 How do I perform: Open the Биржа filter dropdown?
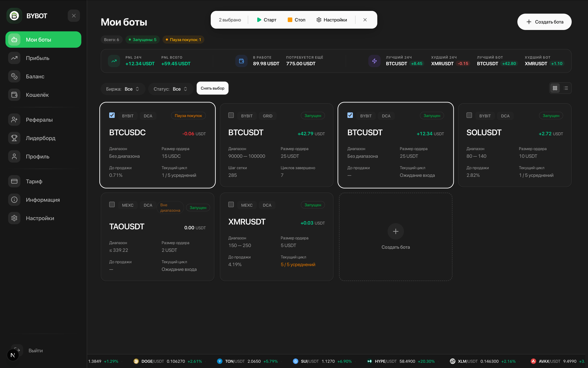(x=123, y=89)
